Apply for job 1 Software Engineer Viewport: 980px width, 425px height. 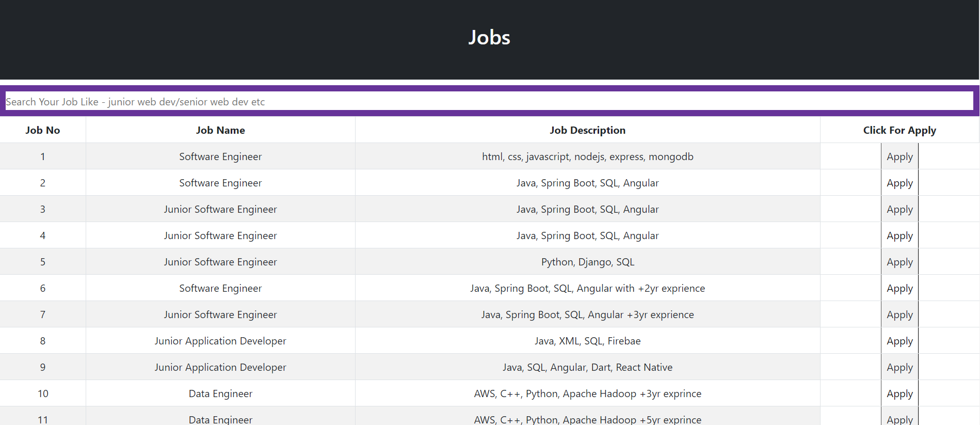click(x=899, y=156)
